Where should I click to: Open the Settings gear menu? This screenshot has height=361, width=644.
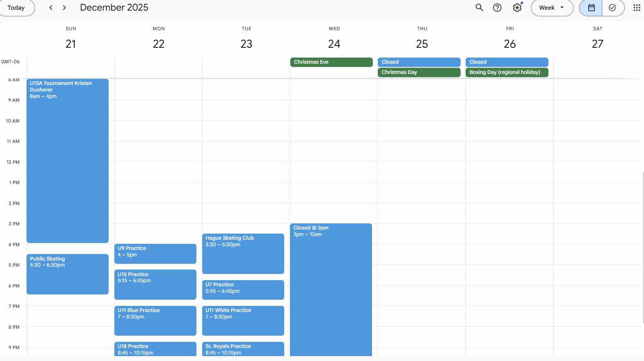(517, 8)
